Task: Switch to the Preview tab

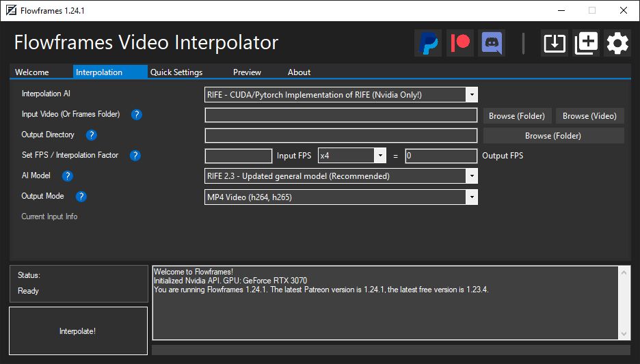Action: pyautogui.click(x=247, y=72)
